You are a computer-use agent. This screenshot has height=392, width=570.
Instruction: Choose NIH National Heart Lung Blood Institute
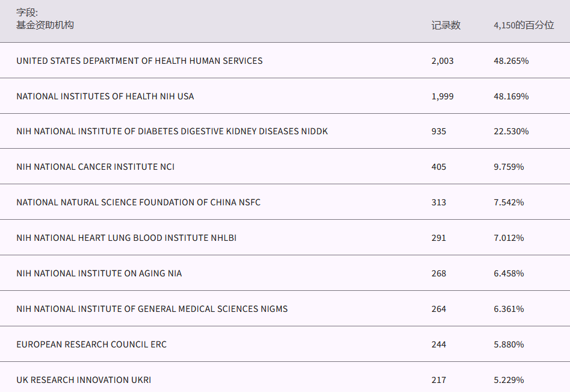pyautogui.click(x=126, y=238)
